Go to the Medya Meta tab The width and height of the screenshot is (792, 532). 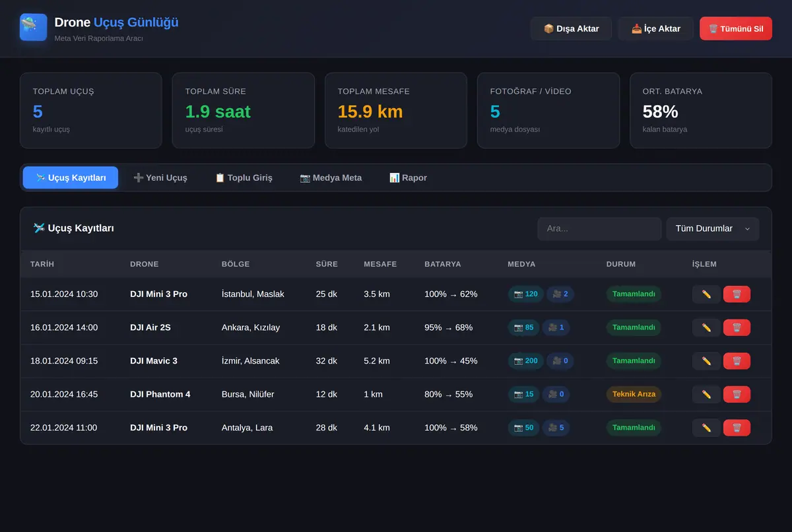click(331, 178)
